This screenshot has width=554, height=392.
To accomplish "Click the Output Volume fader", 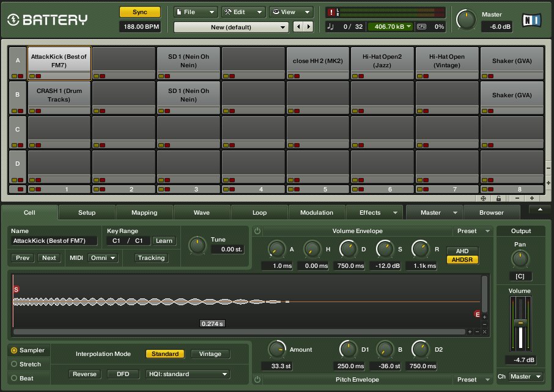I will tap(520, 323).
